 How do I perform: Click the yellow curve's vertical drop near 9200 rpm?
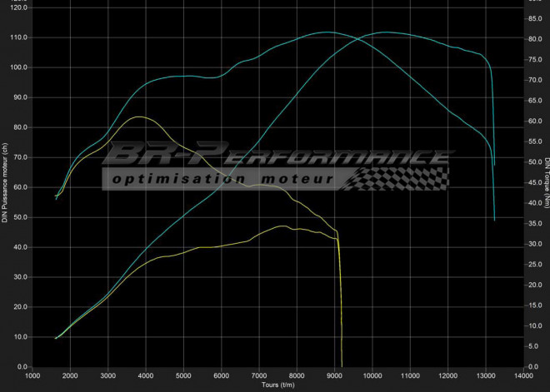(x=341, y=300)
